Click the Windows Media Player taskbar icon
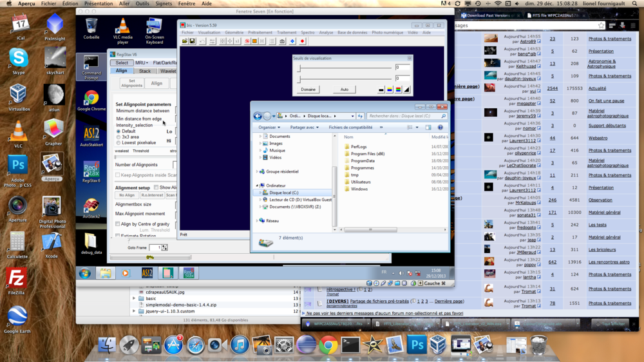The height and width of the screenshot is (362, 644). click(126, 273)
